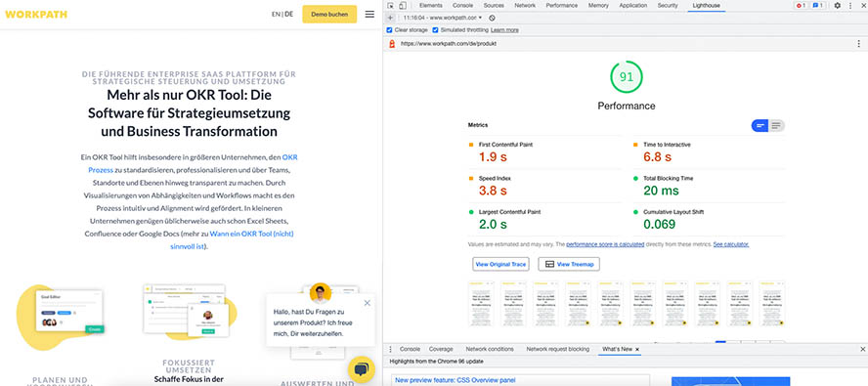The height and width of the screenshot is (386, 868).
Task: Click the Demo buchen button
Action: [x=329, y=15]
